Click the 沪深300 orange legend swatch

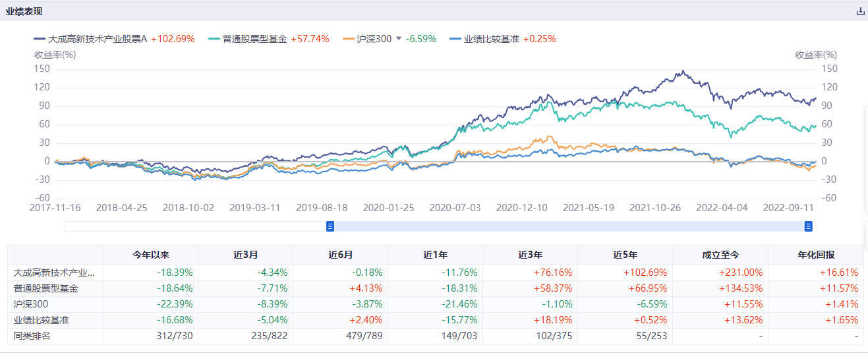(349, 39)
